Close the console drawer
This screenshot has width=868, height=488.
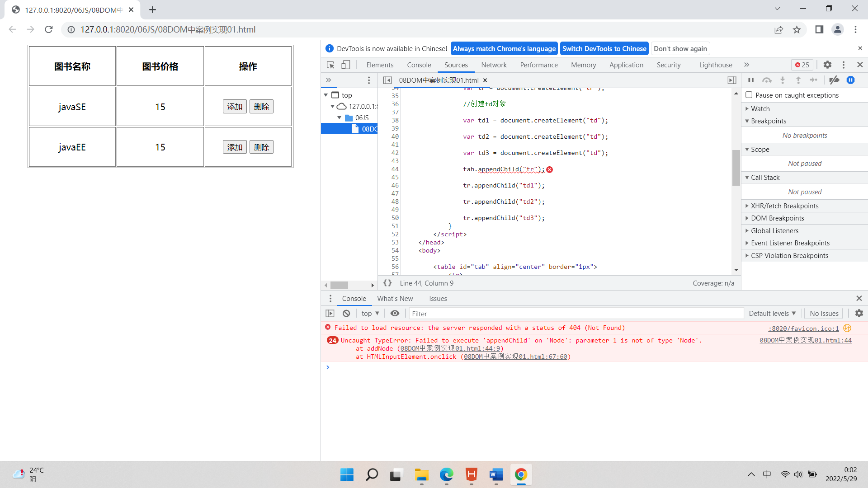click(x=859, y=298)
